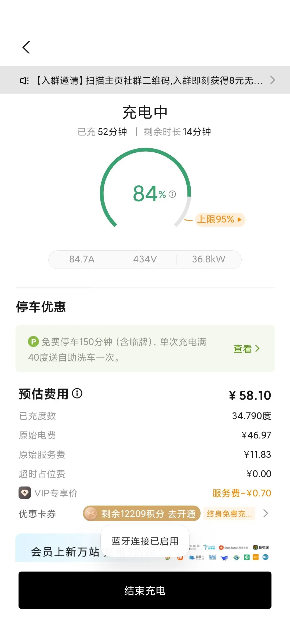The width and height of the screenshot is (290, 644).
Task: Tap the 84.7A current reading
Action: pyautogui.click(x=82, y=259)
